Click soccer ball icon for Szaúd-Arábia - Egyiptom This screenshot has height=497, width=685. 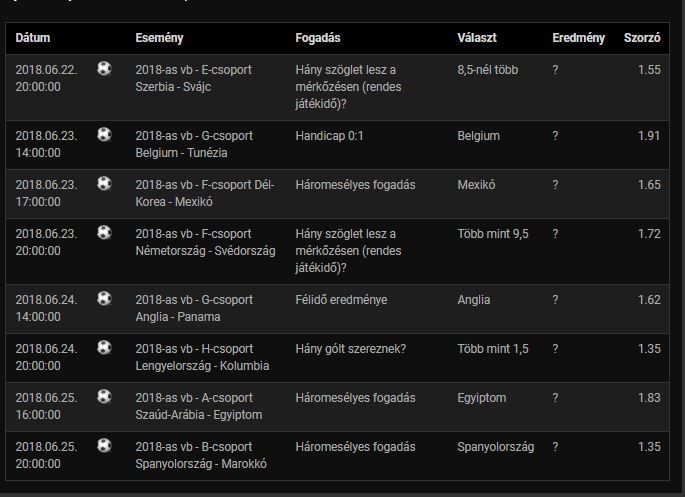click(105, 396)
